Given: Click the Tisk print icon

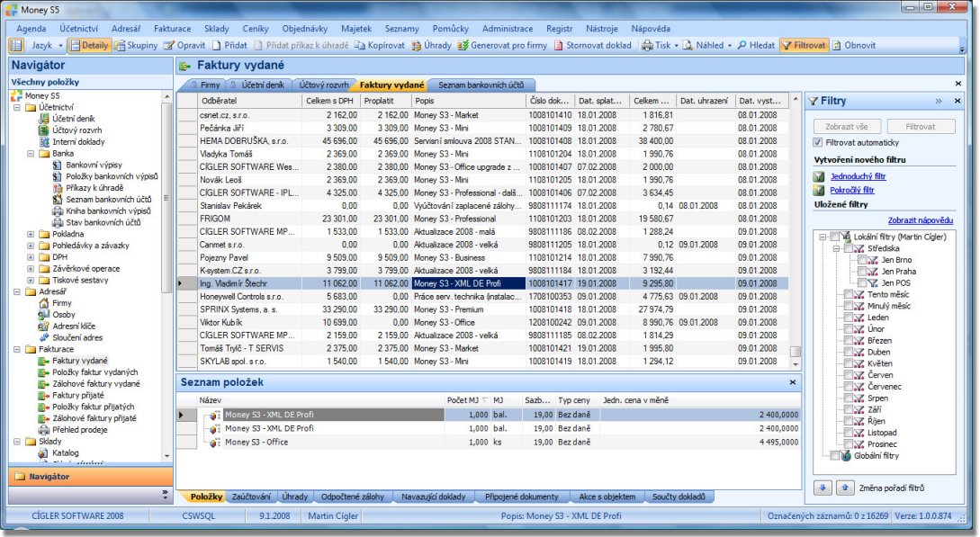Looking at the screenshot, I should 647,45.
